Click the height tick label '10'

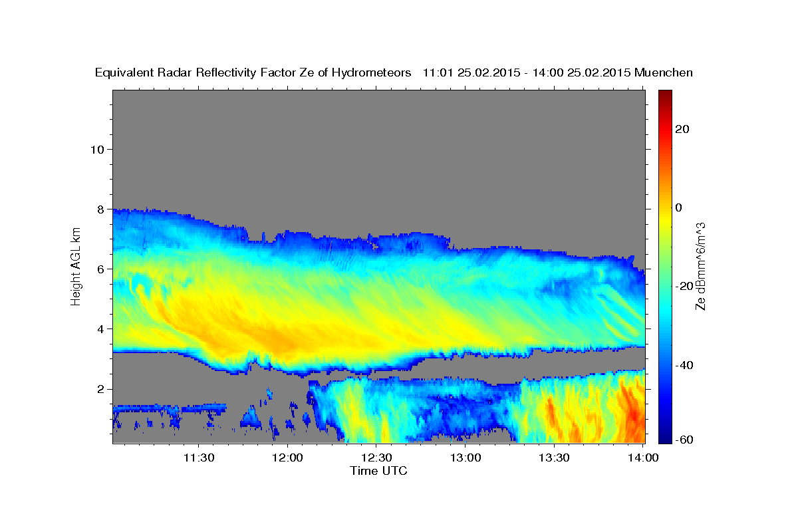tap(96, 149)
